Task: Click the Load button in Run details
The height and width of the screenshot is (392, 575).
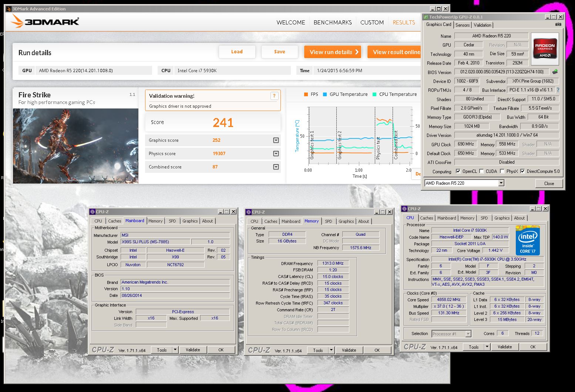Action: pyautogui.click(x=237, y=52)
